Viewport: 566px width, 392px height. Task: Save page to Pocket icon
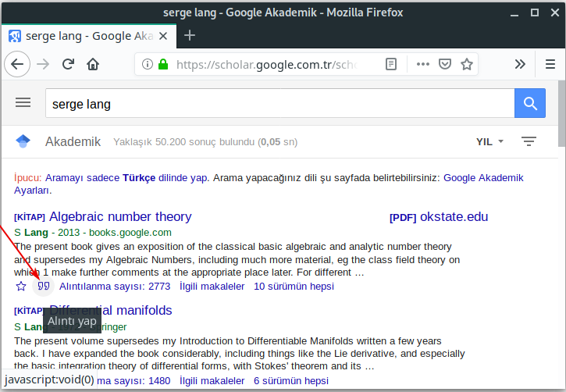pos(445,64)
